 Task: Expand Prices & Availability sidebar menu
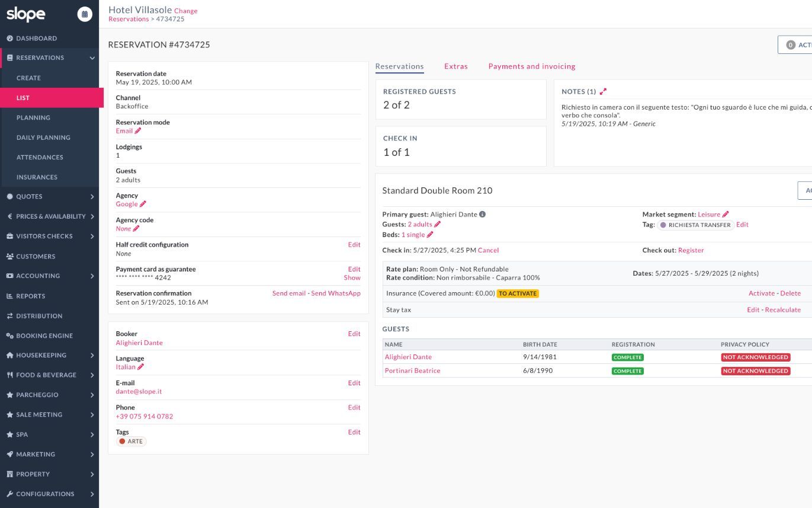(92, 216)
